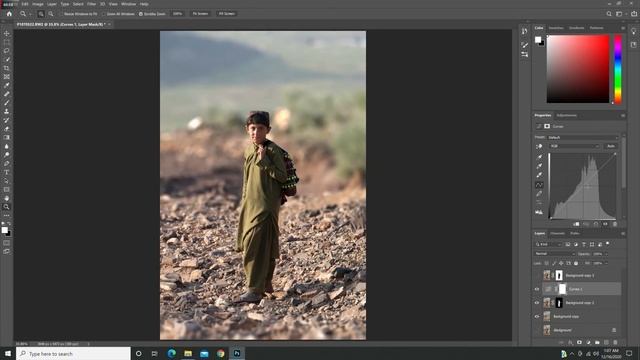
Task: Create a new group in the Layers panel
Action: [x=597, y=342]
